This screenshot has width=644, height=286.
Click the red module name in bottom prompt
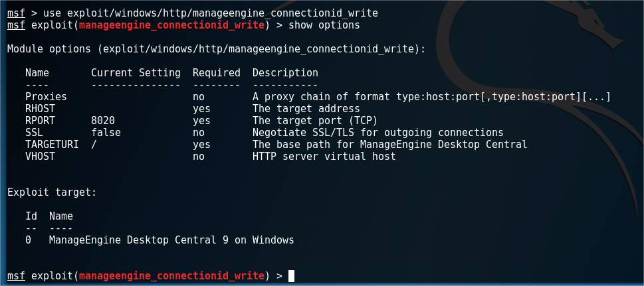(171, 276)
